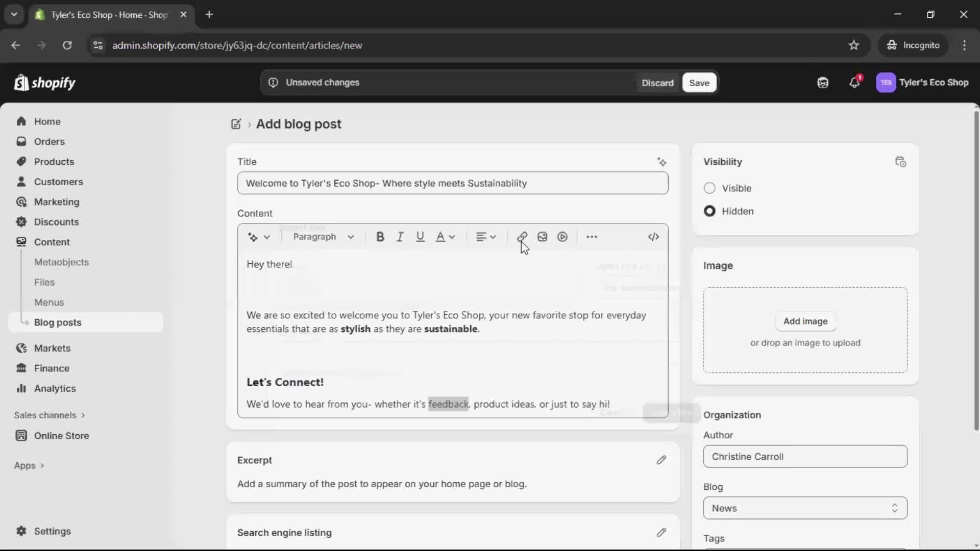
Task: Open the Paragraph style dropdown
Action: pyautogui.click(x=323, y=236)
